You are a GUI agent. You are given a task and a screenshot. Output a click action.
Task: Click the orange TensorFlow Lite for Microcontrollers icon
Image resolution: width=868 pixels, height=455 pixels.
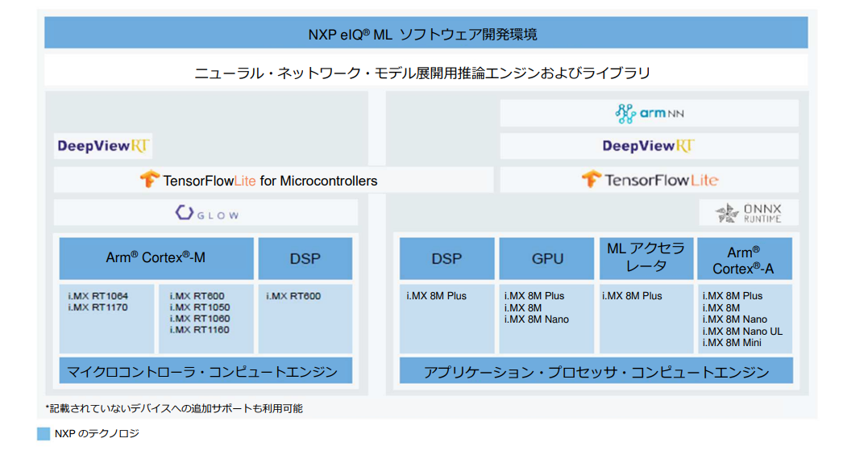(x=150, y=180)
